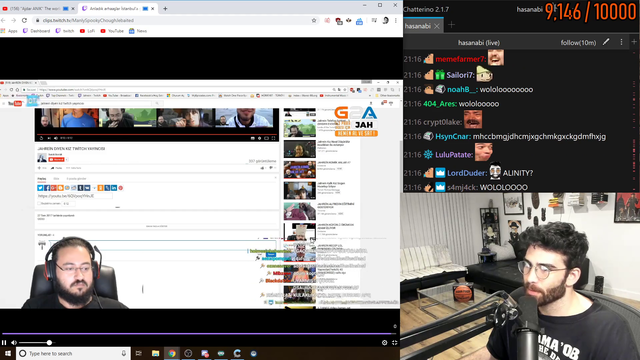Reload the clips.twitch.tv page
The height and width of the screenshot is (360, 640).
click(x=24, y=20)
